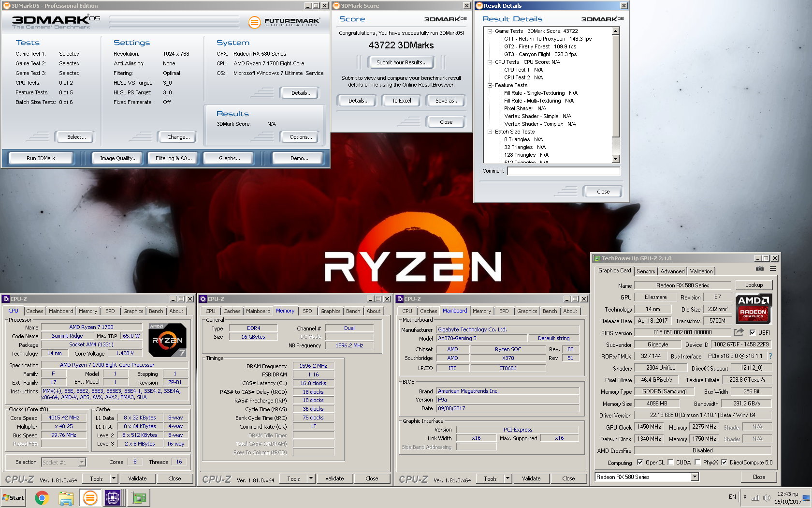This screenshot has height=508, width=812.
Task: Switch to the Advanced tab in GPU-Z
Action: pos(672,271)
